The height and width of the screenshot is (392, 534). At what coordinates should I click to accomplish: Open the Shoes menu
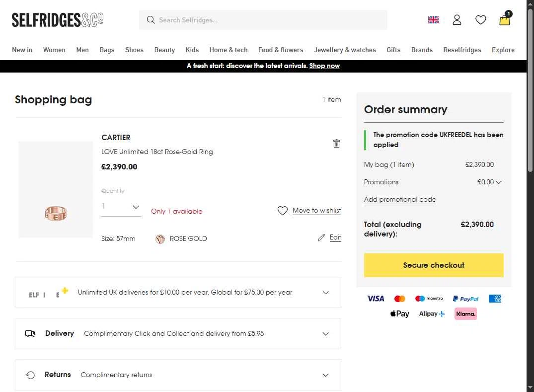coord(134,50)
